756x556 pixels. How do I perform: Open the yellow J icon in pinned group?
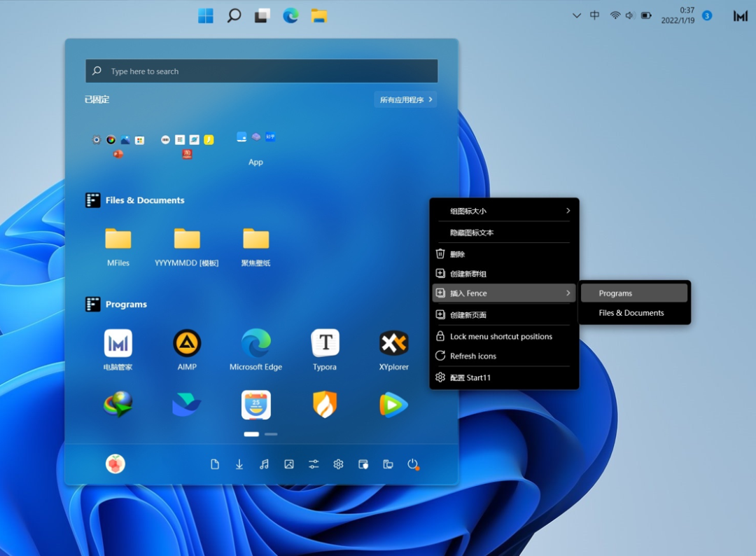coord(209,140)
